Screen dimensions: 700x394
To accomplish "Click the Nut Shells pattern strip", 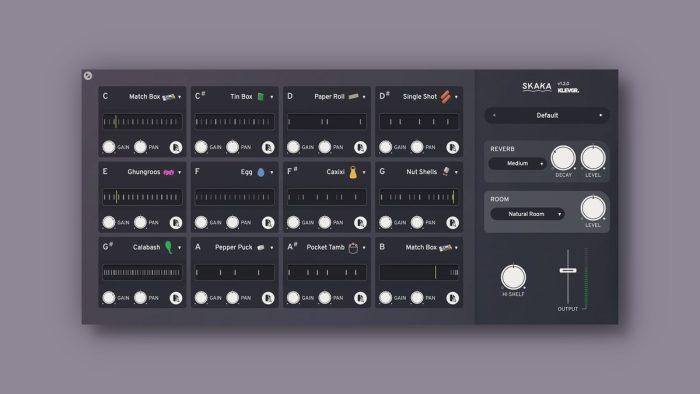I will (x=419, y=197).
